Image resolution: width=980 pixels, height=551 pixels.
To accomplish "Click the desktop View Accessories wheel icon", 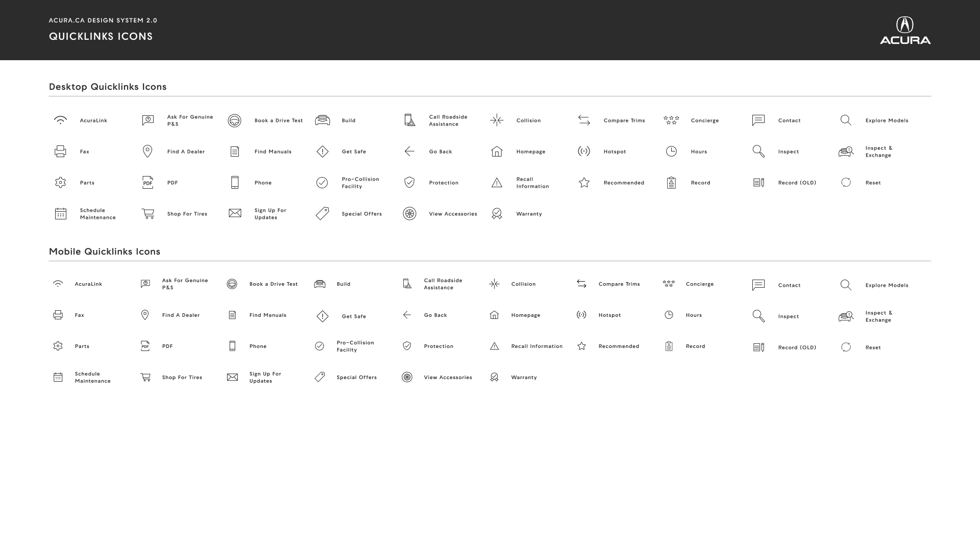I will (x=409, y=214).
